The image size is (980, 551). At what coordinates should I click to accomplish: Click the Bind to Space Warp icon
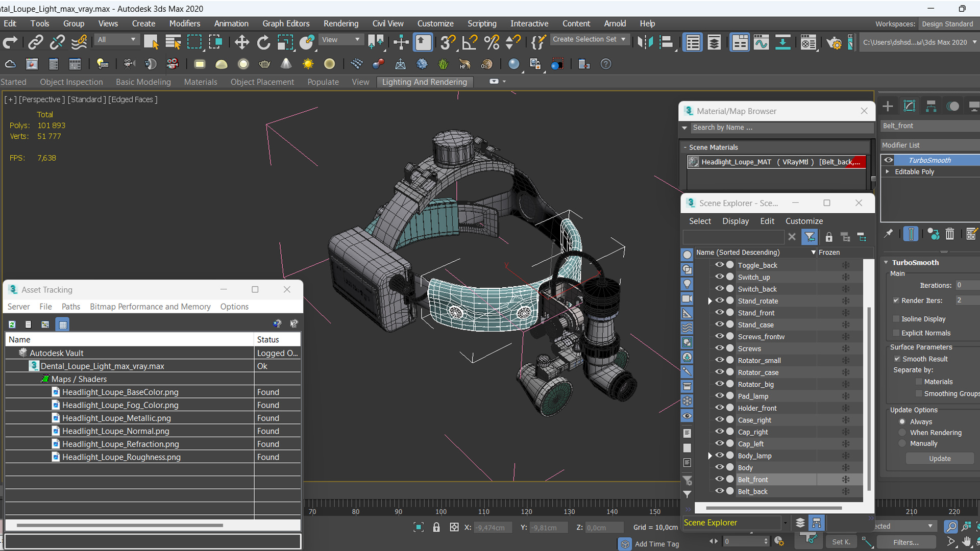pyautogui.click(x=79, y=42)
